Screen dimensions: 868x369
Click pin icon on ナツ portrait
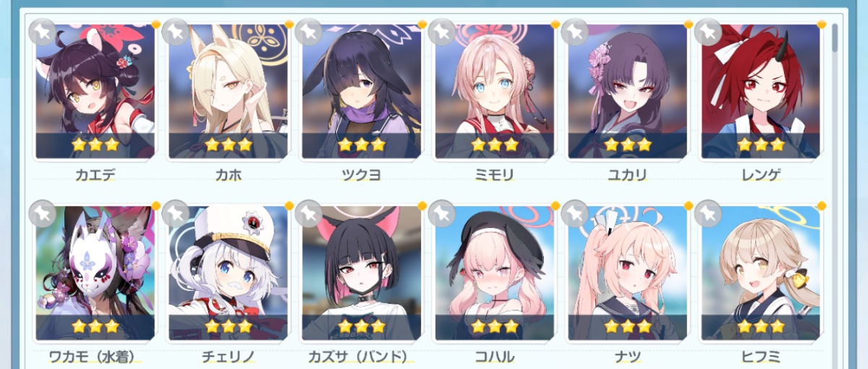coord(574,213)
